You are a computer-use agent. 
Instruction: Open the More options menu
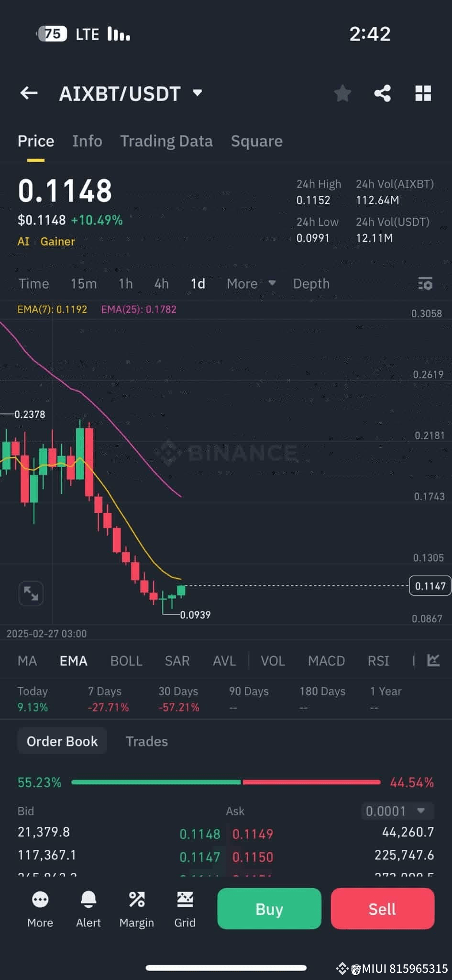click(40, 908)
